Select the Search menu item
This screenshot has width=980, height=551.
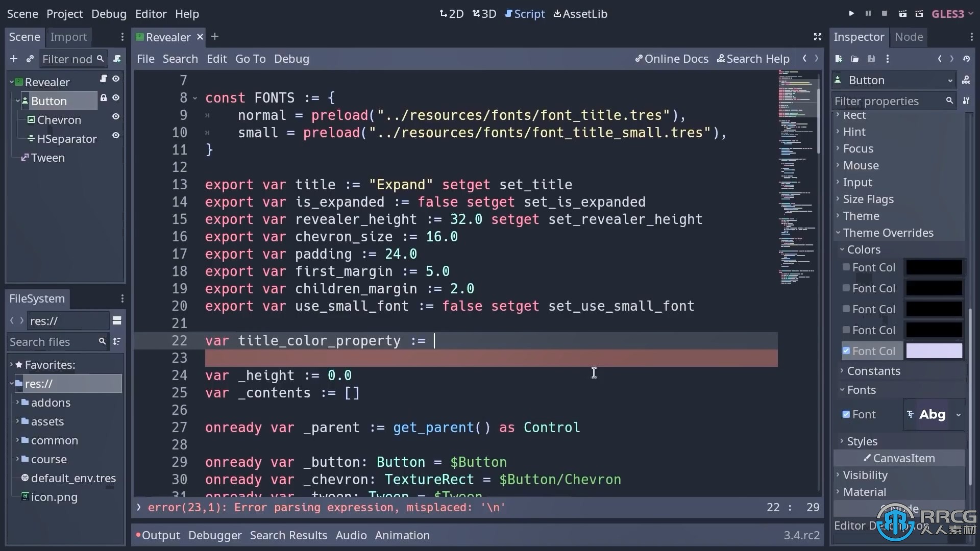[180, 59]
